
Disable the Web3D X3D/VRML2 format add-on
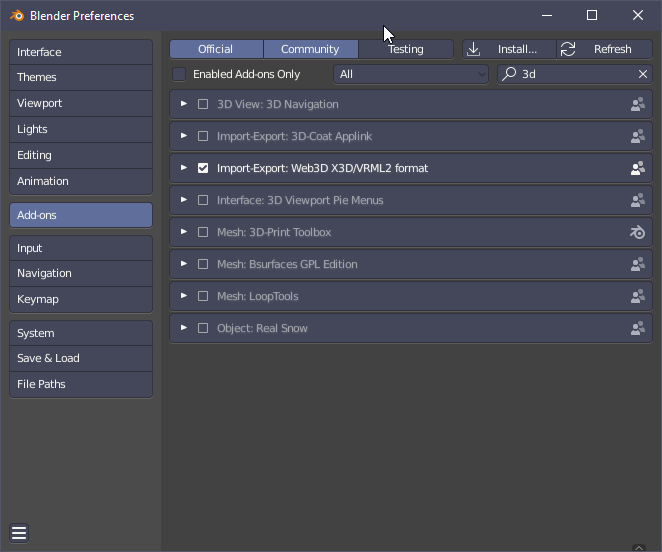(203, 168)
